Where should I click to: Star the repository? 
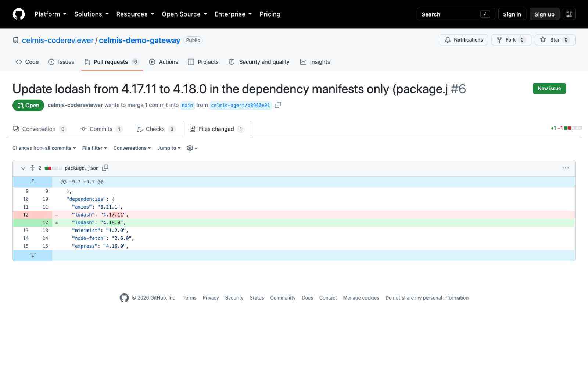coord(555,40)
